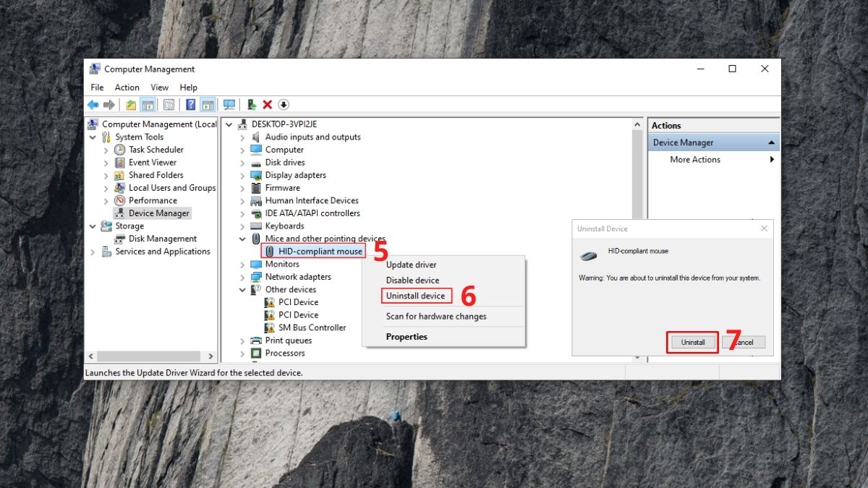868x488 pixels.
Task: Click the blue Help question-mark icon
Action: (x=190, y=105)
